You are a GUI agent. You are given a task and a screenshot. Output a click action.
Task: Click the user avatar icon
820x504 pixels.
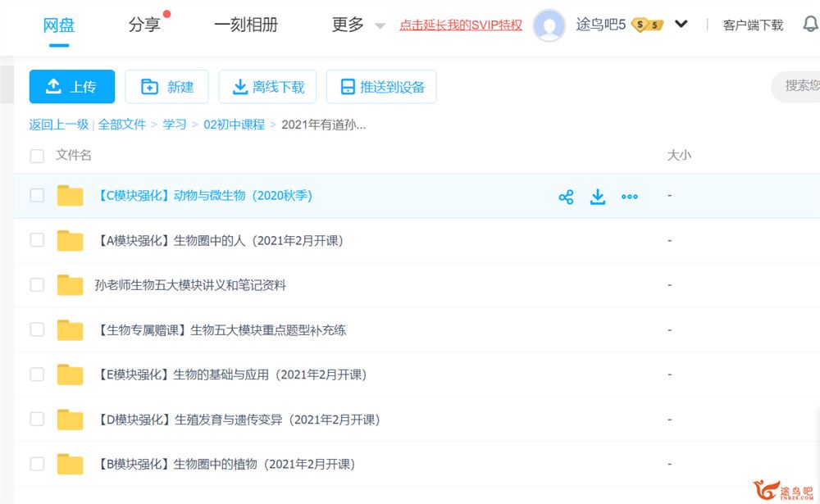[549, 25]
